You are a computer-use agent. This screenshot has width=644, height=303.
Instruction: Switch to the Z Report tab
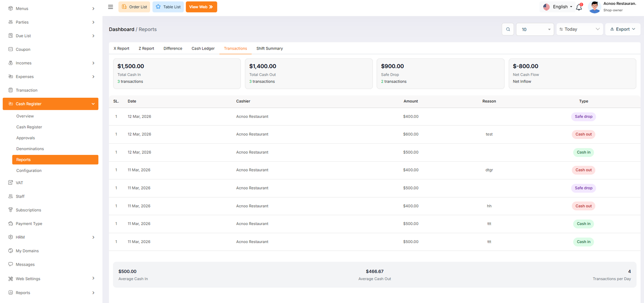point(146,49)
